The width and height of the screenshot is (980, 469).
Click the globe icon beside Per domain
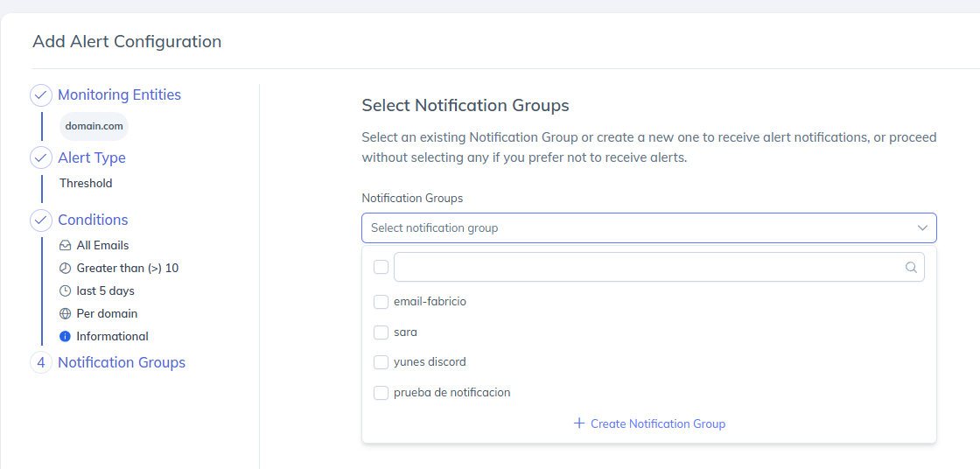click(x=65, y=314)
